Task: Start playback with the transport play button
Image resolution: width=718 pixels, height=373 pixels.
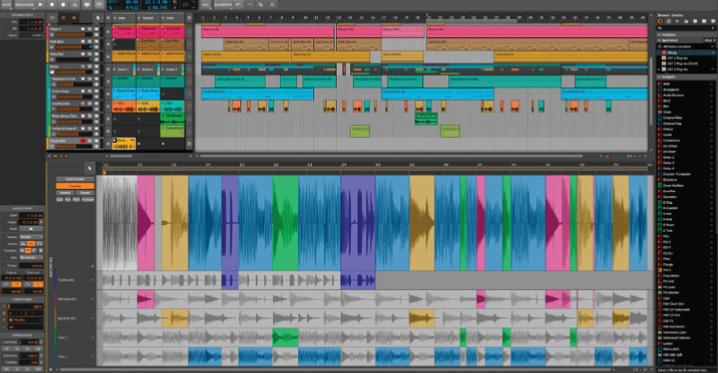Action: [x=41, y=4]
